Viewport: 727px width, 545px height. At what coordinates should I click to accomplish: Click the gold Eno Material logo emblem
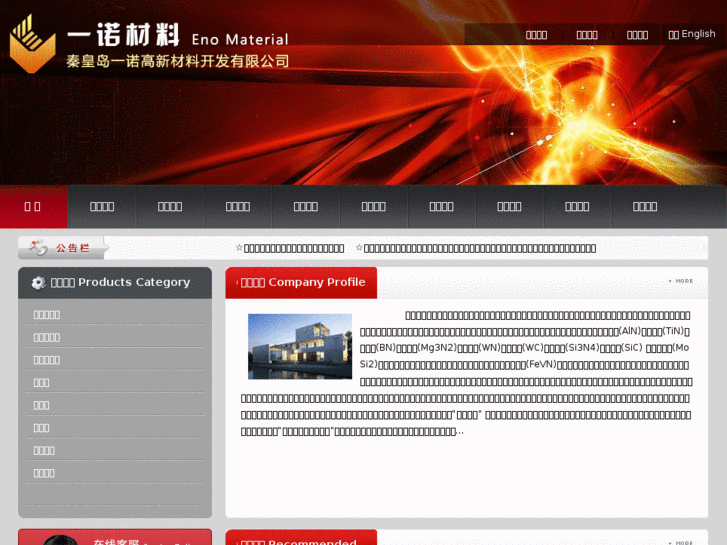tap(32, 44)
